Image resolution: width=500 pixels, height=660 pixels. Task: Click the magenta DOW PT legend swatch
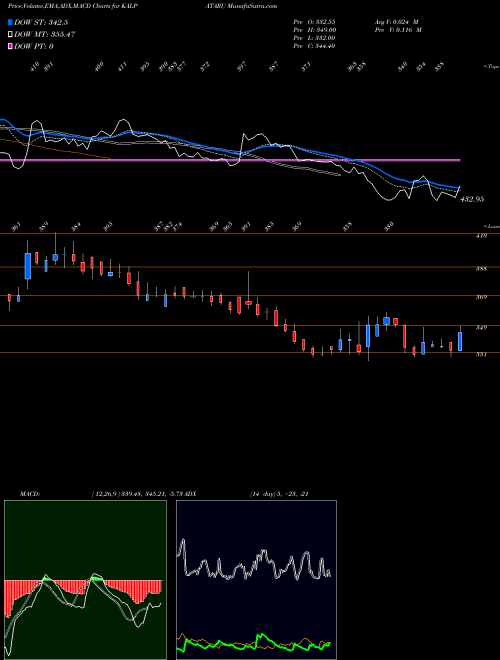(x=10, y=46)
